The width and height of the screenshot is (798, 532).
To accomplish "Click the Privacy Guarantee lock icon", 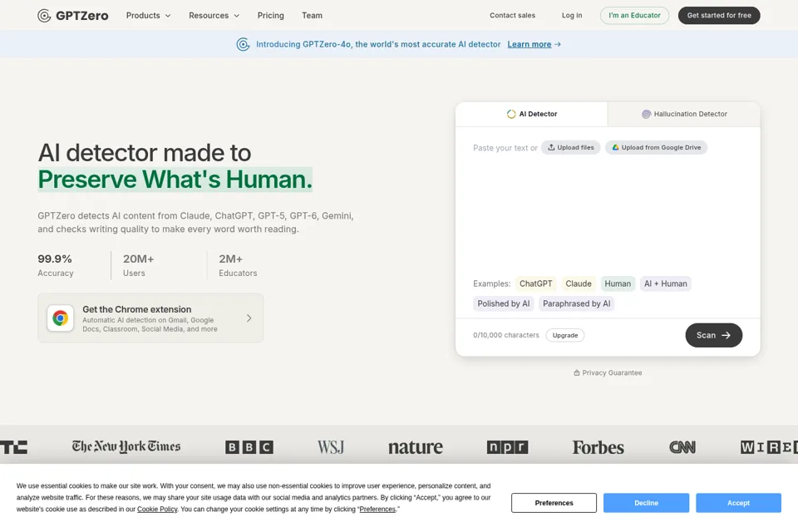I will coord(577,372).
